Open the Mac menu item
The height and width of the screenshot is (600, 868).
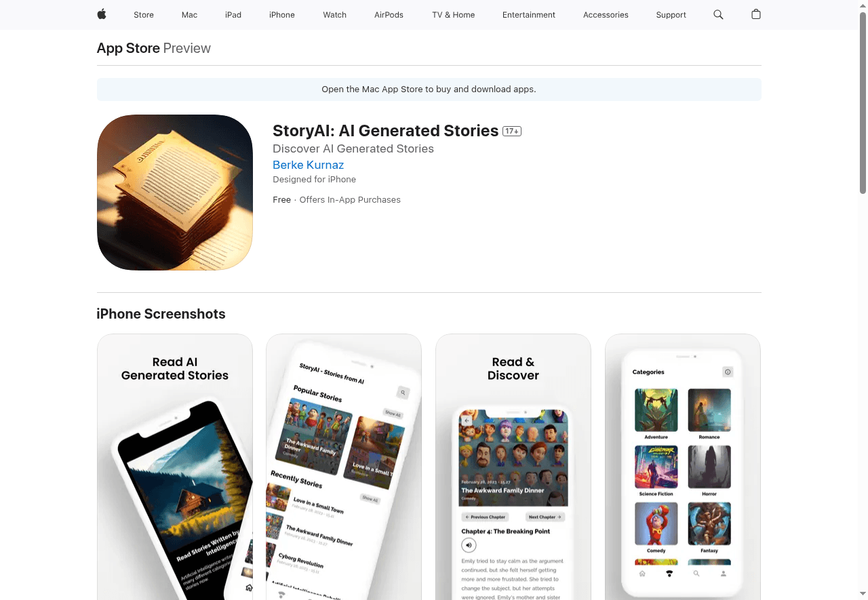coord(190,15)
